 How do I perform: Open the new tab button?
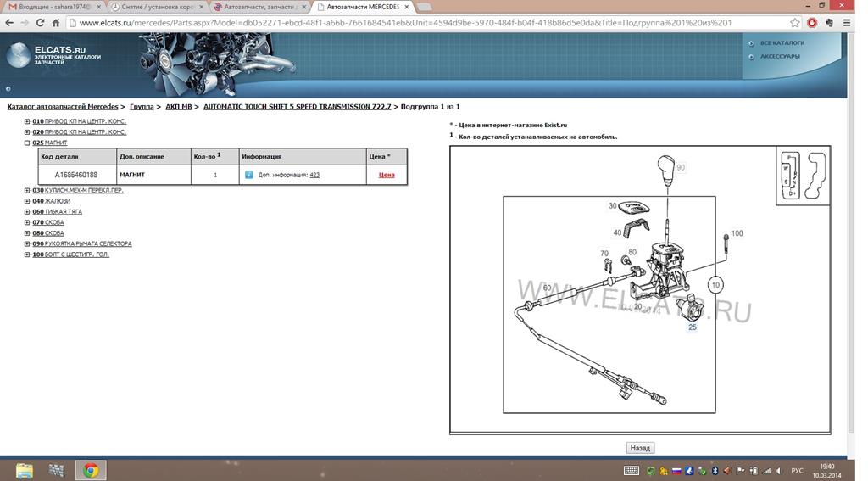424,7
